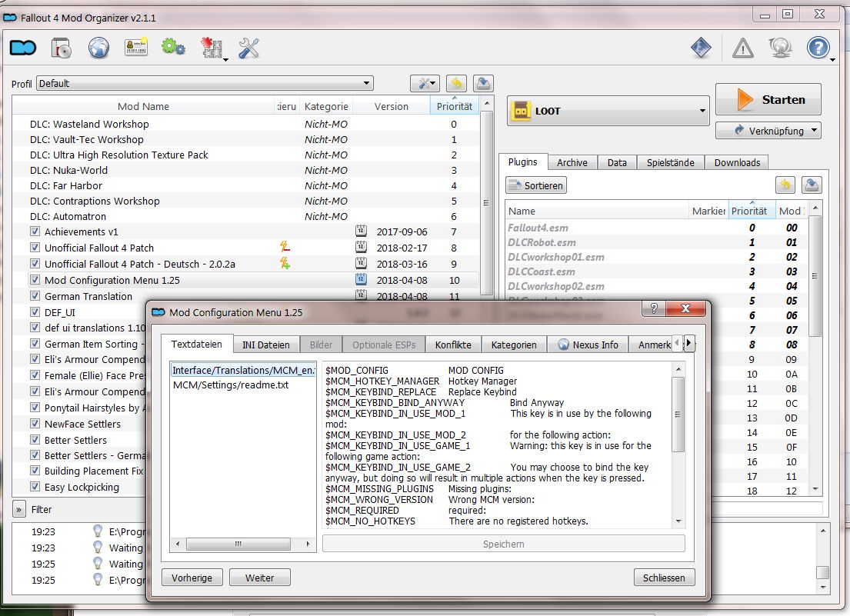Click the Weiter button in dialog
The image size is (850, 616).
point(260,578)
